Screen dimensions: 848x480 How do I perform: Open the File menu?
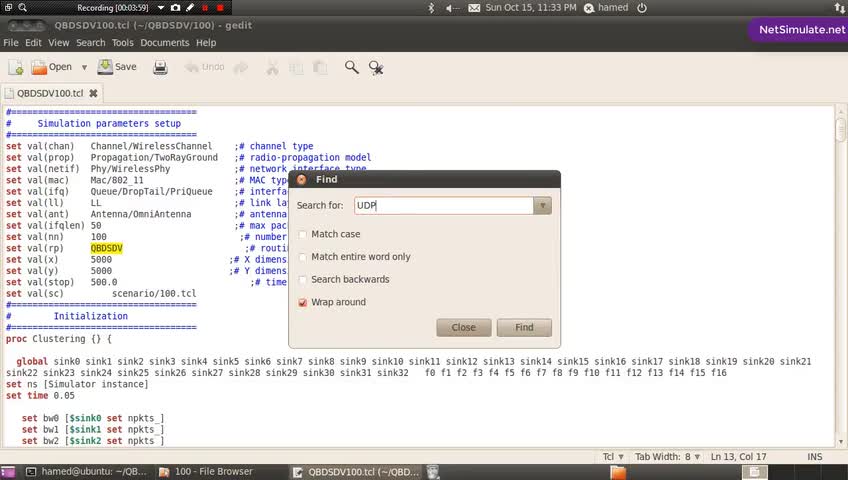pyautogui.click(x=11, y=43)
